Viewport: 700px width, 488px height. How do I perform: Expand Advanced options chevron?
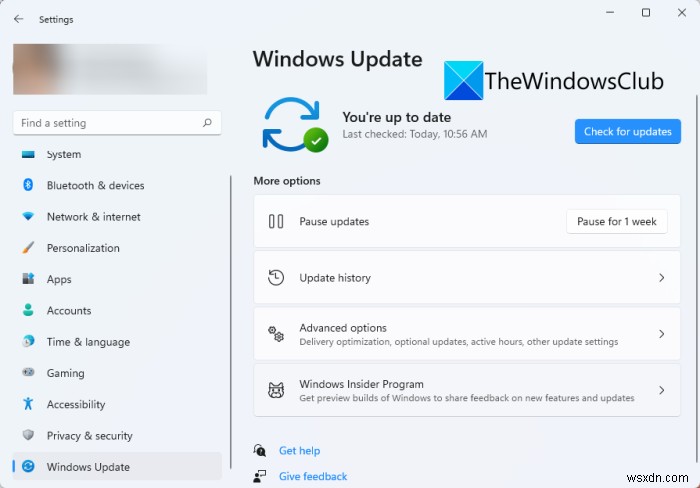662,334
